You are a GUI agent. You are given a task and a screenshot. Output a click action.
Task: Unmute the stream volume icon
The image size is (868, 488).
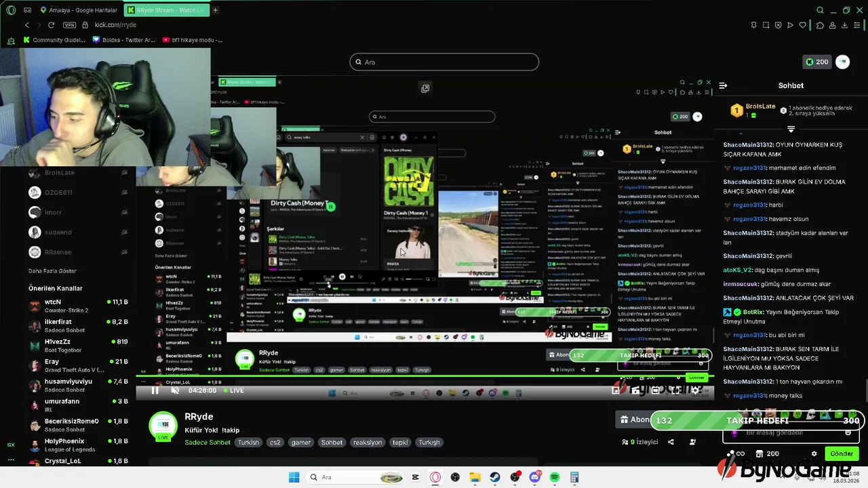(x=175, y=390)
